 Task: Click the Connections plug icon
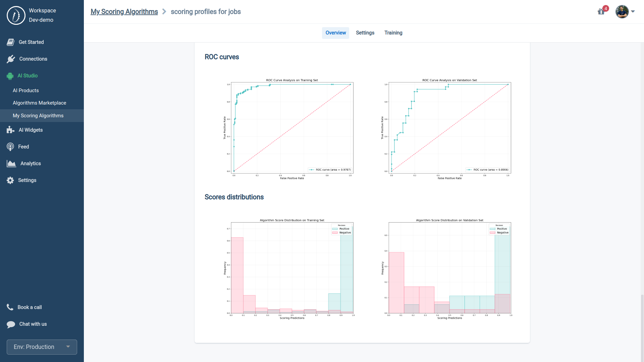click(x=11, y=59)
